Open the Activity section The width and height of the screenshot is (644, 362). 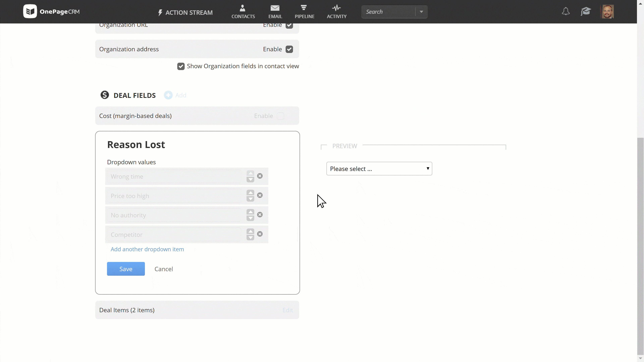[336, 12]
